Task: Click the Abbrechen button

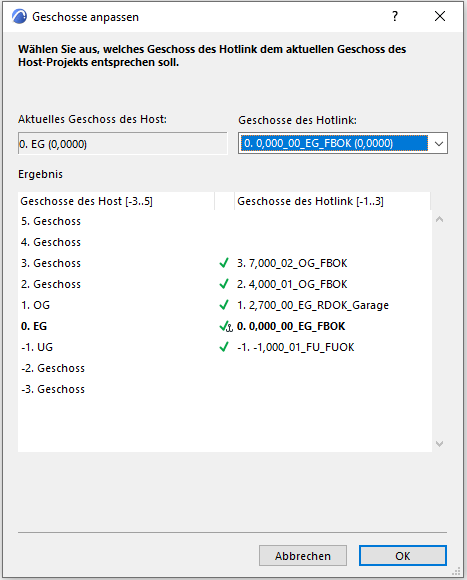Action: point(303,556)
